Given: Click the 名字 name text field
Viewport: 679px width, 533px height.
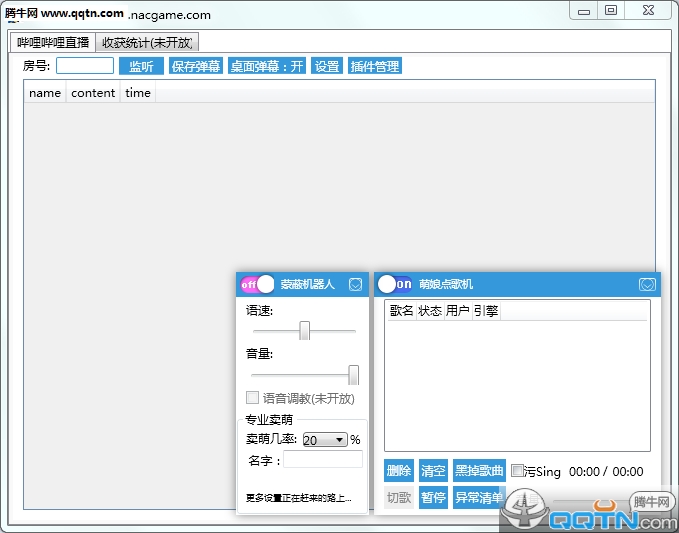Looking at the screenshot, I should coord(323,460).
